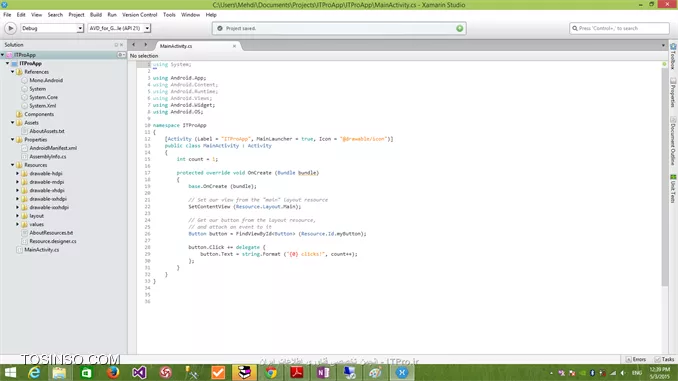Open the Toolbox side panel

point(673,56)
